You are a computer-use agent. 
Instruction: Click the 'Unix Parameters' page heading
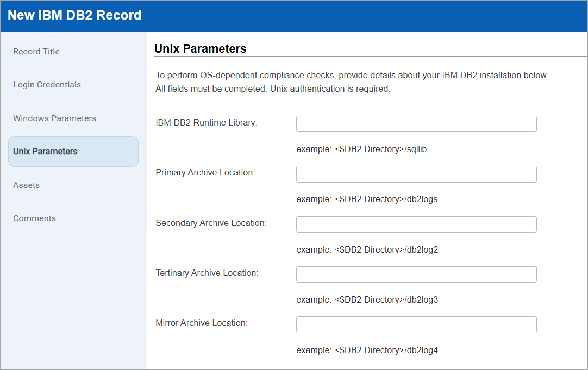pos(200,49)
